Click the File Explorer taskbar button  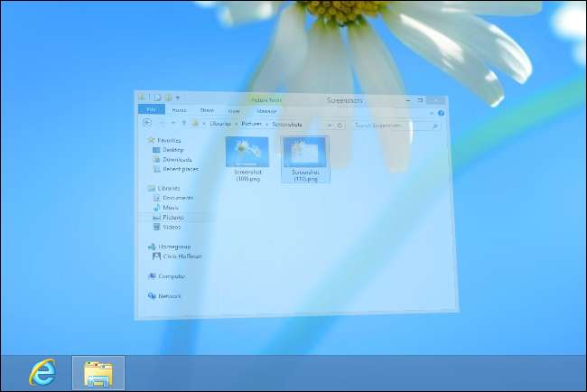pyautogui.click(x=98, y=373)
